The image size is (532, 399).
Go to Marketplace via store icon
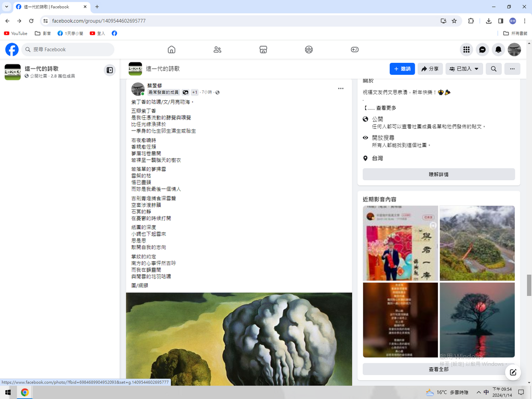pos(263,49)
